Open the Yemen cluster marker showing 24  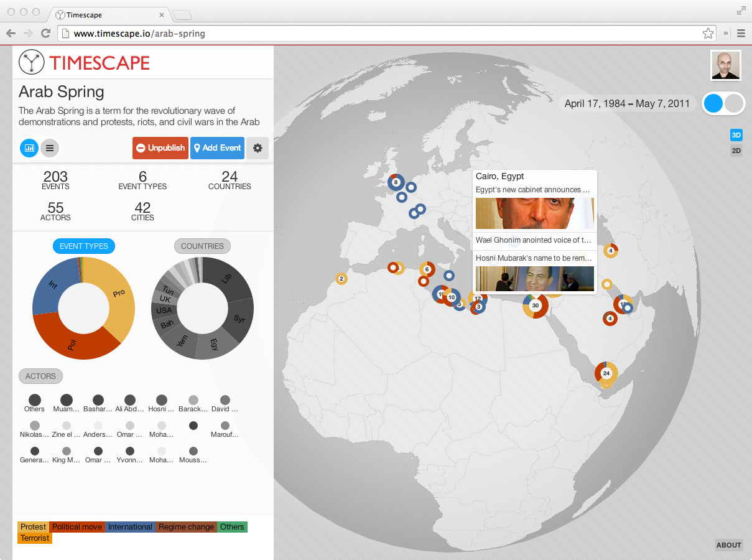click(606, 373)
